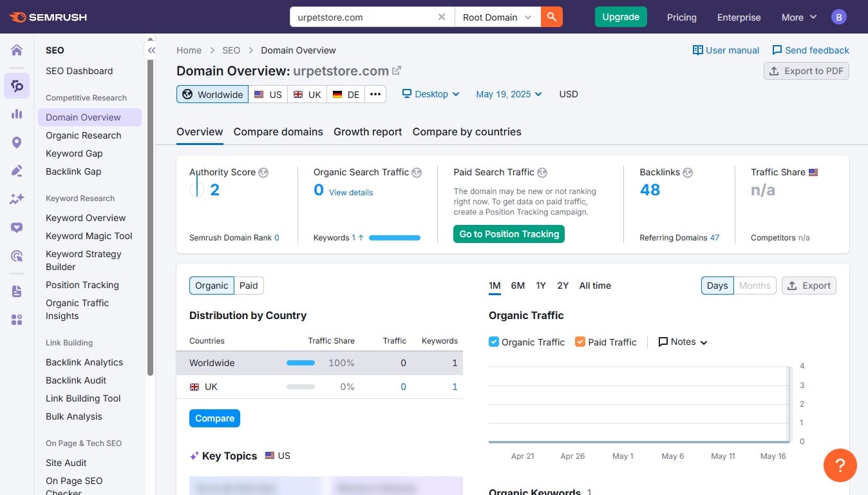
Task: Open the Social heart bubble icon
Action: point(17,228)
